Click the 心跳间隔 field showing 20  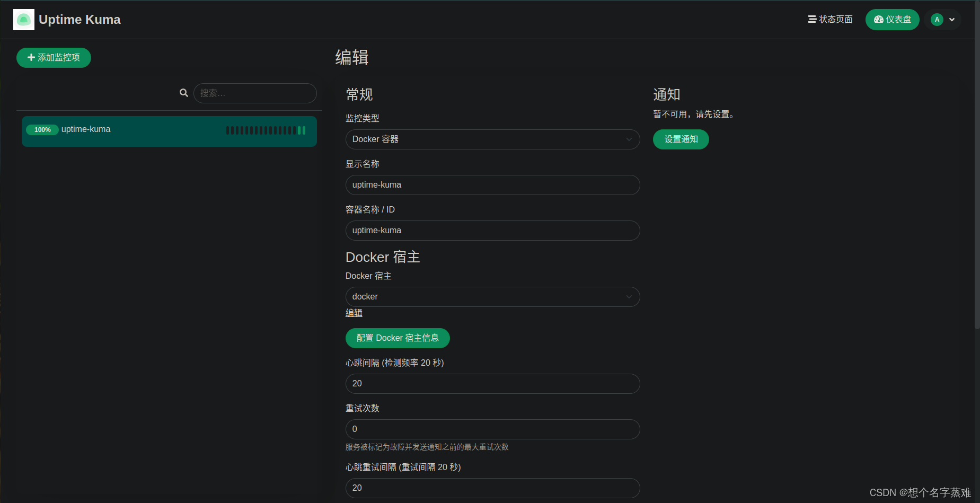pyautogui.click(x=492, y=383)
